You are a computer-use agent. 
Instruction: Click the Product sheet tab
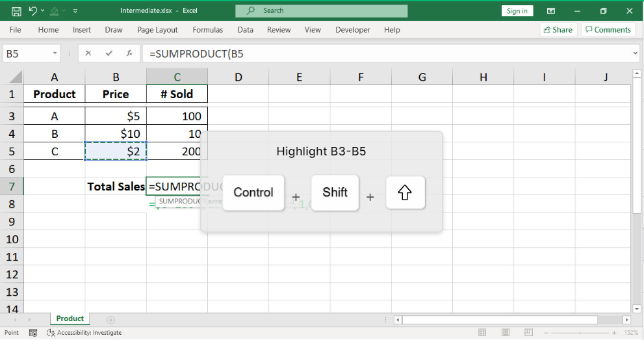(x=70, y=319)
